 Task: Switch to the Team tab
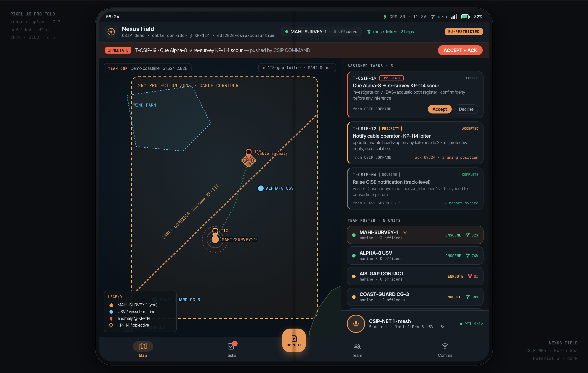click(x=357, y=349)
